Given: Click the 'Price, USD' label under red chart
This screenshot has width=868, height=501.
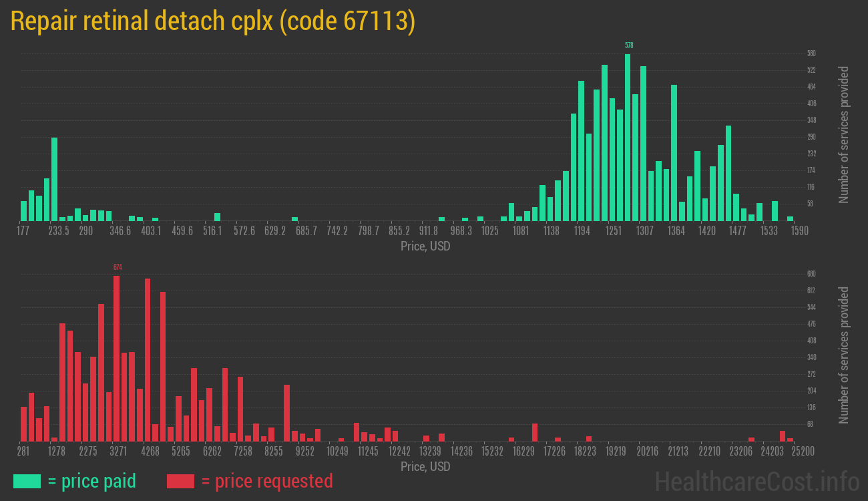Looking at the screenshot, I should click(425, 466).
